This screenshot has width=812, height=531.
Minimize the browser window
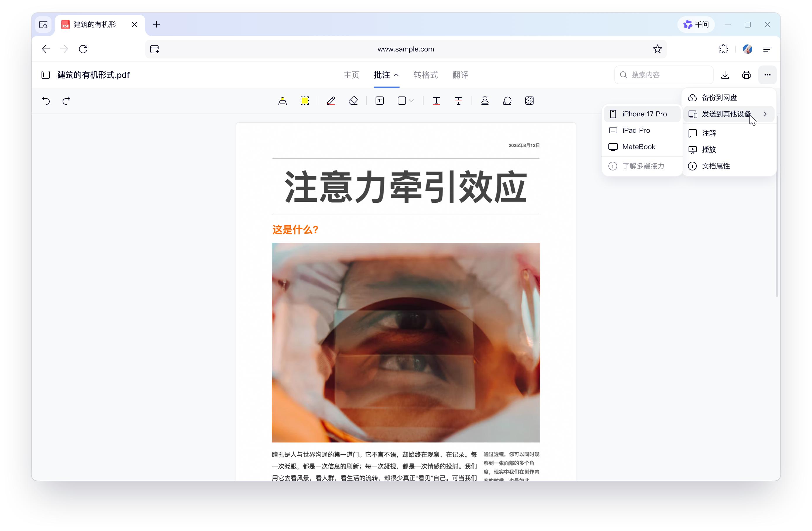tap(728, 25)
